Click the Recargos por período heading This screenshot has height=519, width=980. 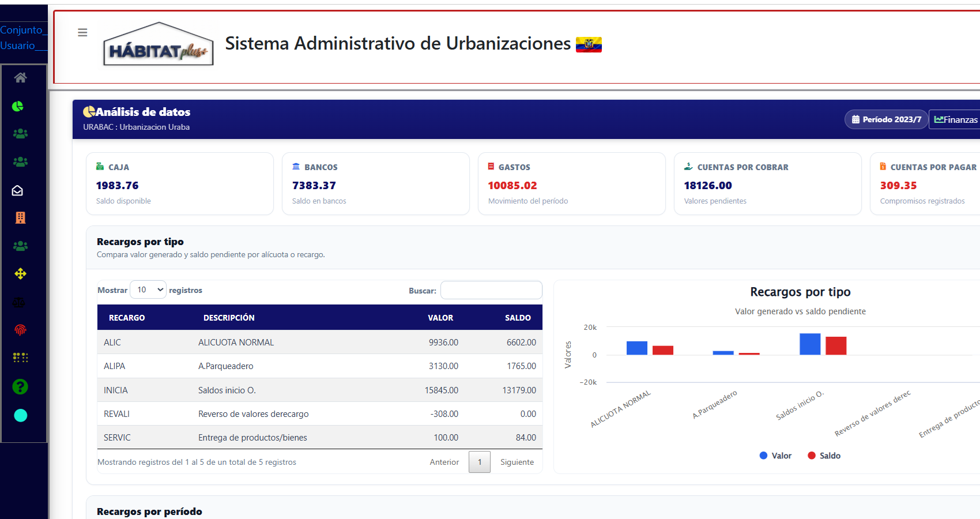point(149,512)
